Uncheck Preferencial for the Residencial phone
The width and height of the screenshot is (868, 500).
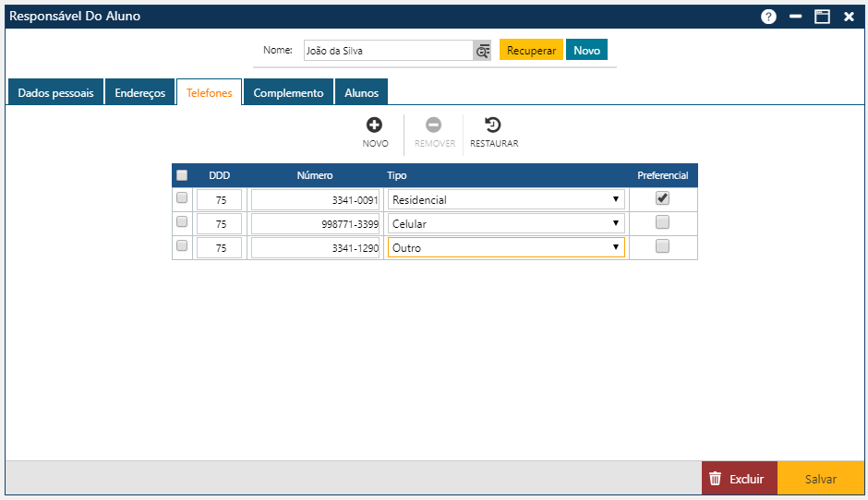pos(662,198)
